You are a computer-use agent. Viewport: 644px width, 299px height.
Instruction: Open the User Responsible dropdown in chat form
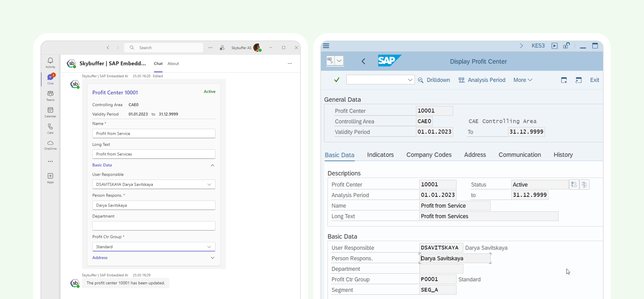pos(209,184)
